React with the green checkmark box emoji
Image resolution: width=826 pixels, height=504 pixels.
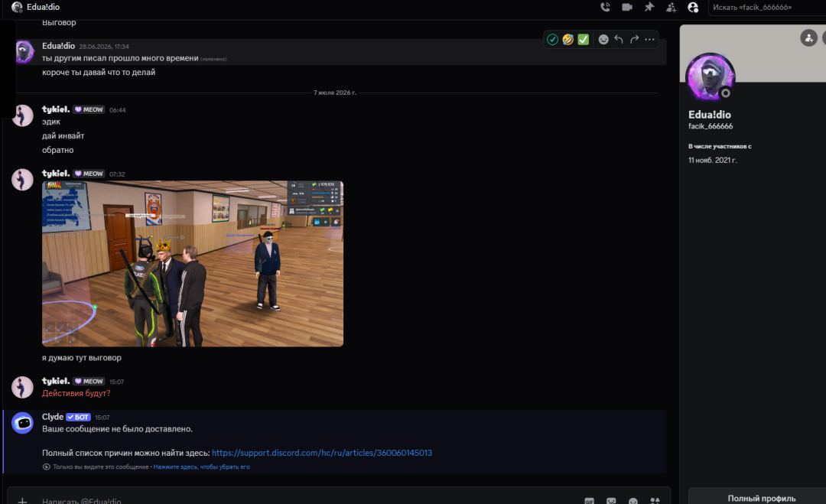tap(583, 40)
